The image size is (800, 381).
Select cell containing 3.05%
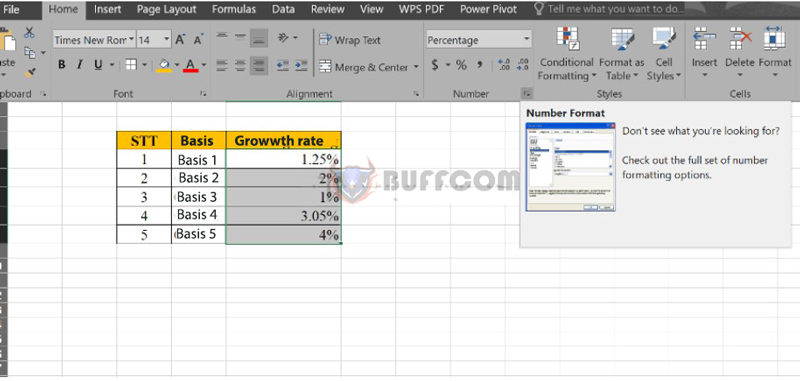pos(284,215)
